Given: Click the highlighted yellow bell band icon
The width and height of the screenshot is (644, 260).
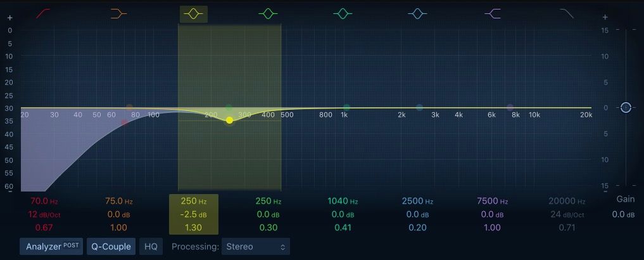Looking at the screenshot, I should click(194, 13).
